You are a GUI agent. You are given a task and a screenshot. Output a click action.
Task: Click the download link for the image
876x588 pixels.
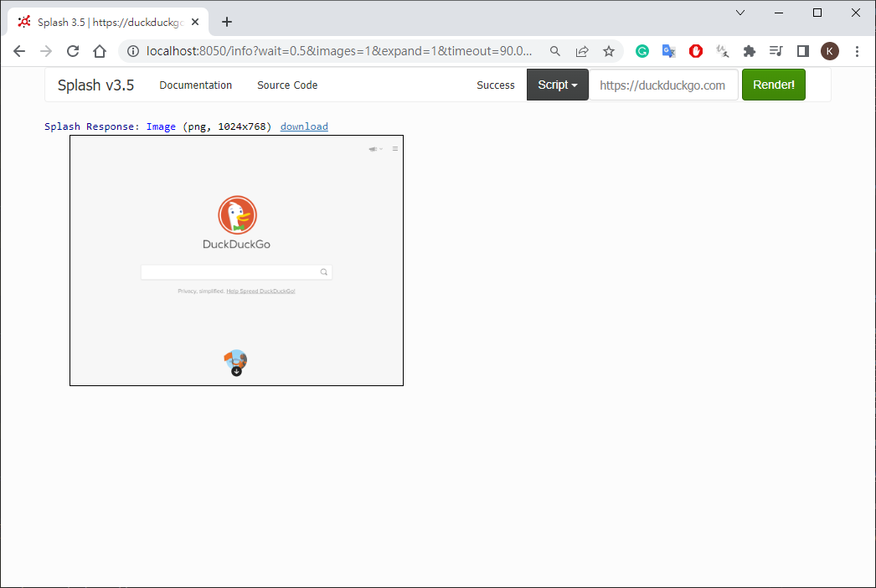coord(304,126)
